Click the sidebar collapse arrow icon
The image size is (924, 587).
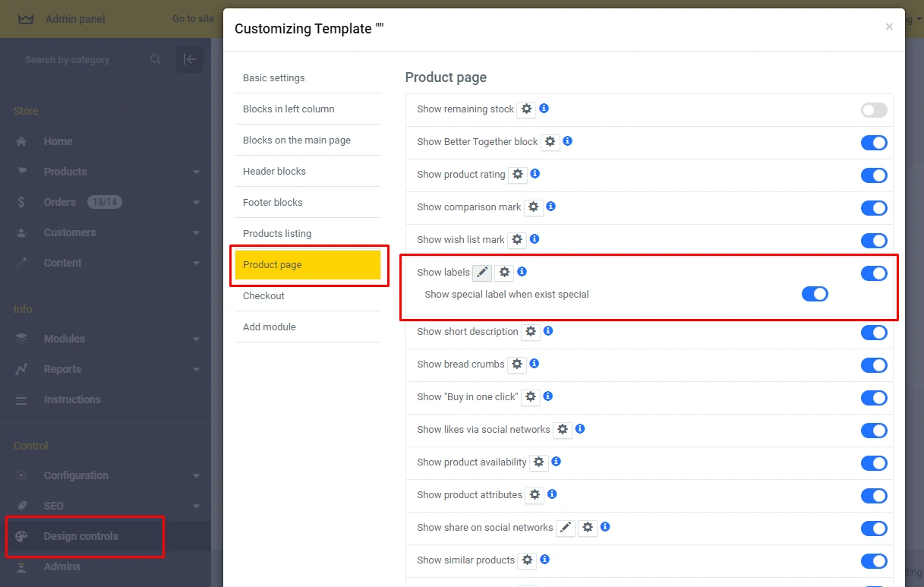point(190,59)
